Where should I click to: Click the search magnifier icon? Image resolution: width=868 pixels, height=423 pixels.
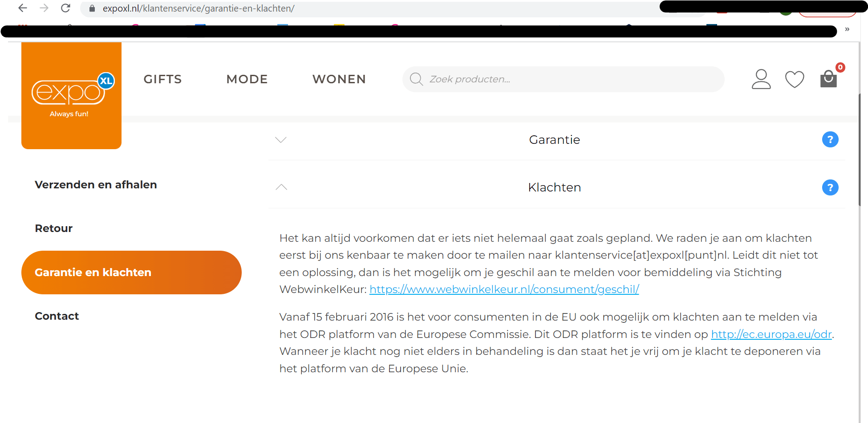tap(416, 79)
